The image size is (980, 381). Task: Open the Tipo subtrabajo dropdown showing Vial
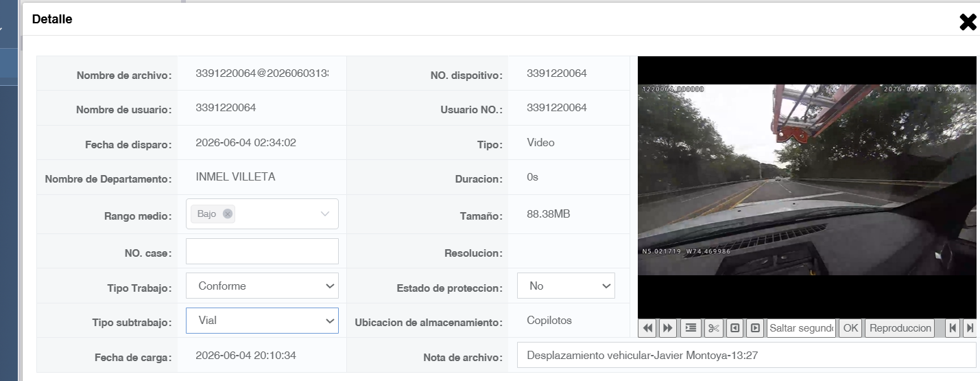click(262, 320)
